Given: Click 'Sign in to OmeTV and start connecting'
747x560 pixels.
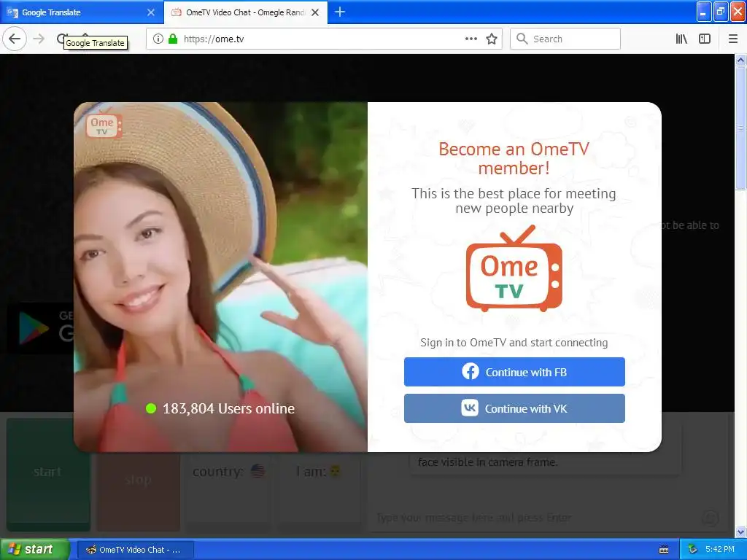Looking at the screenshot, I should click(514, 343).
